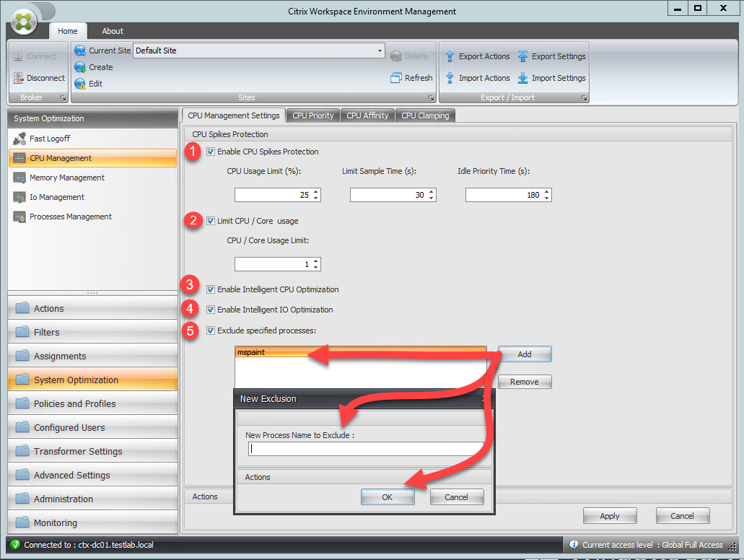
Task: Increase CPU Usage Limit value
Action: 316,192
